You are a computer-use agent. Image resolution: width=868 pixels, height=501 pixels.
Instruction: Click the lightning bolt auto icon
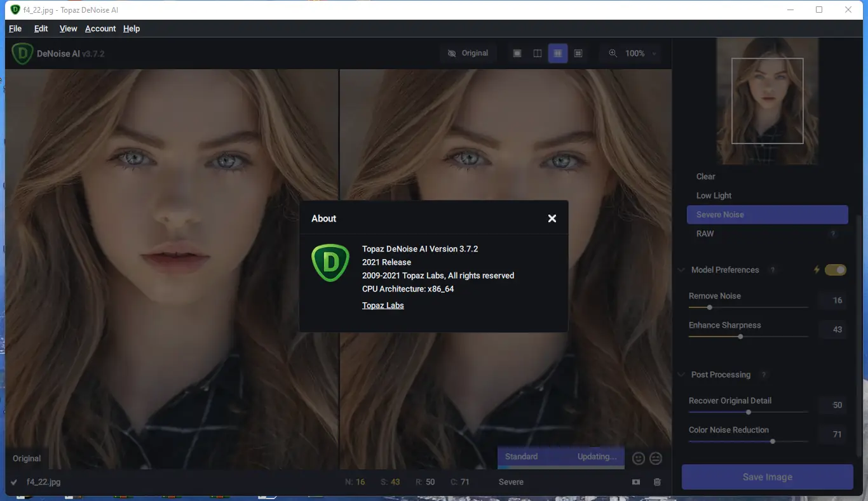(817, 270)
